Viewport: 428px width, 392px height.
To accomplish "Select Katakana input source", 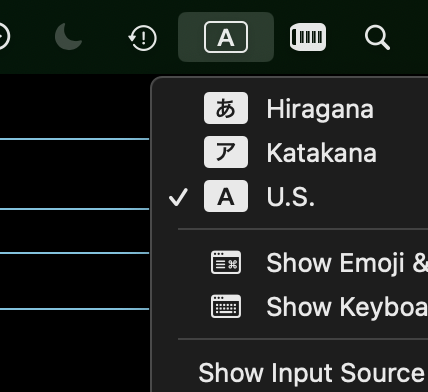I will click(289, 152).
